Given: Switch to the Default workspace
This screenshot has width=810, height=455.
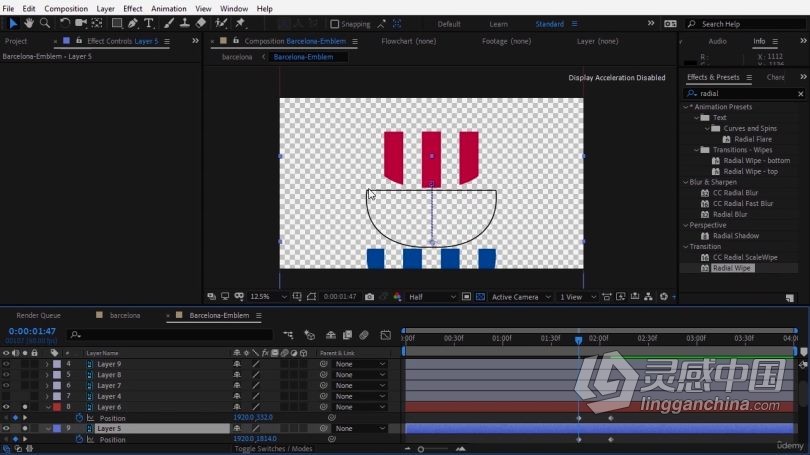Looking at the screenshot, I should point(449,24).
